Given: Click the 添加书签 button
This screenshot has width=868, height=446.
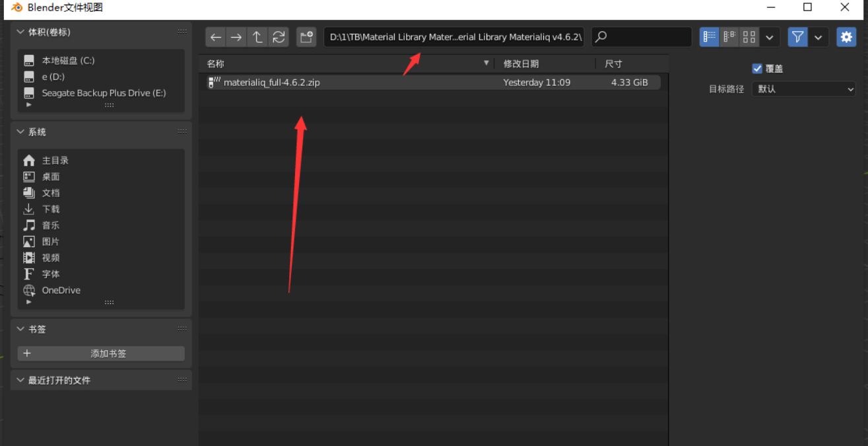Looking at the screenshot, I should [101, 353].
